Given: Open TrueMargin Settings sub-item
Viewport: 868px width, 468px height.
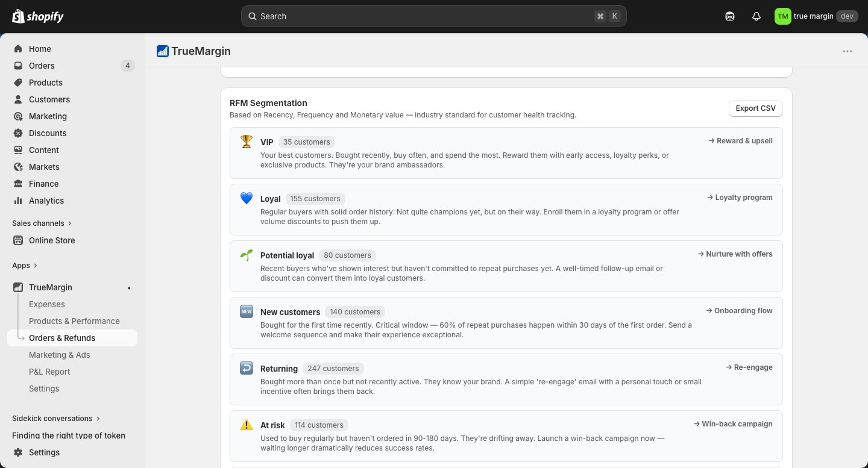Looking at the screenshot, I should [x=44, y=388].
